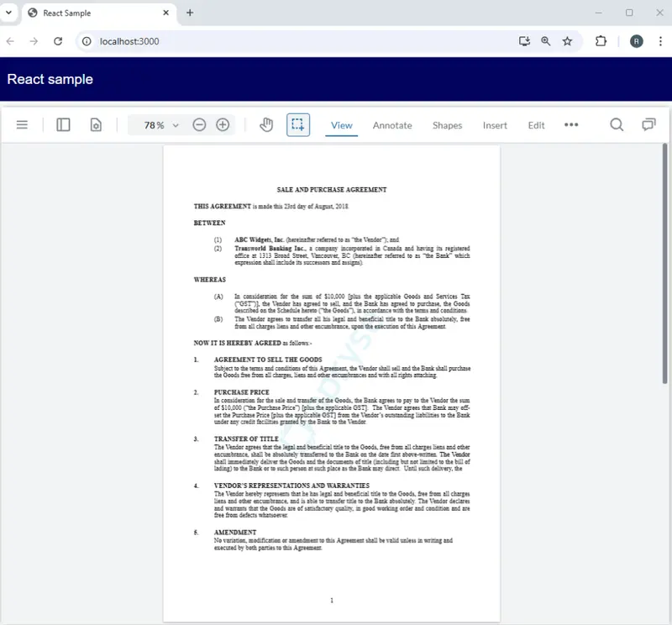Open the tab search dropdown

point(8,13)
